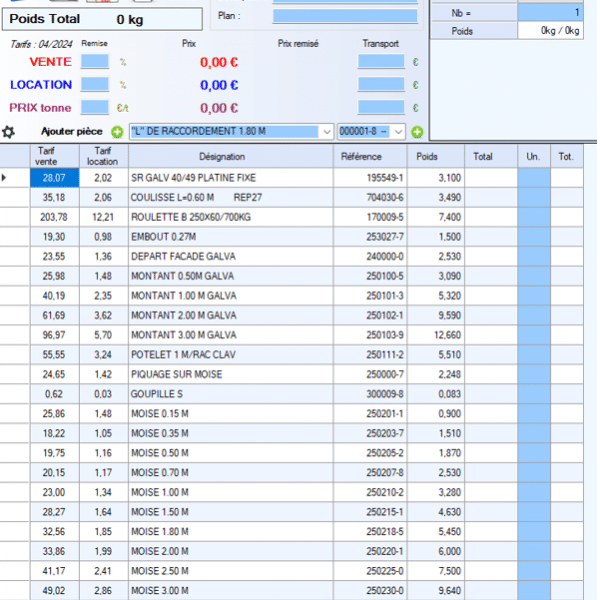Click Un. quantity cell for GOUPILLE S

[534, 394]
